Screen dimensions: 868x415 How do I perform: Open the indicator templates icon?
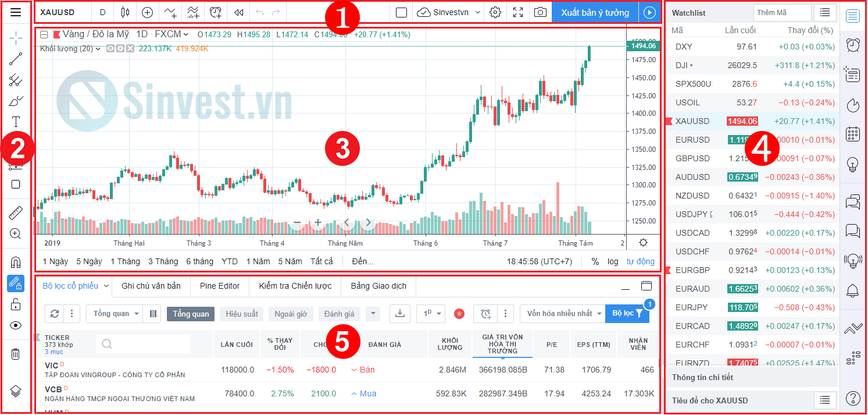(193, 12)
